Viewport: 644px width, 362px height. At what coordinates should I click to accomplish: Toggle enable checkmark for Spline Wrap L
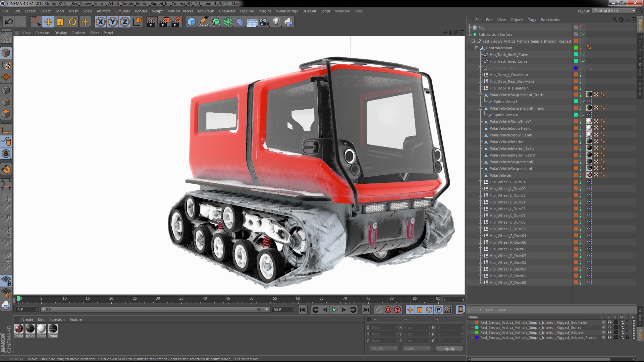584,102
